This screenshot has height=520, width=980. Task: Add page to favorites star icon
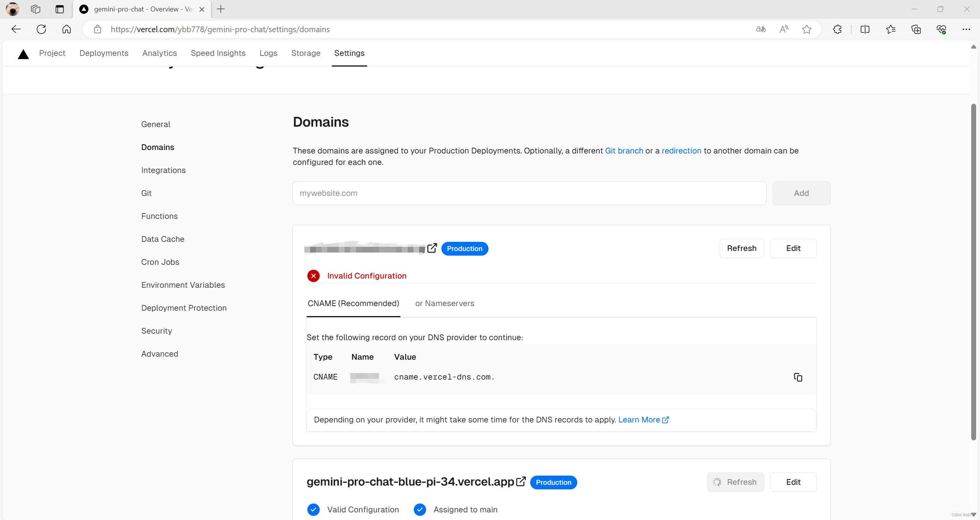coord(807,29)
